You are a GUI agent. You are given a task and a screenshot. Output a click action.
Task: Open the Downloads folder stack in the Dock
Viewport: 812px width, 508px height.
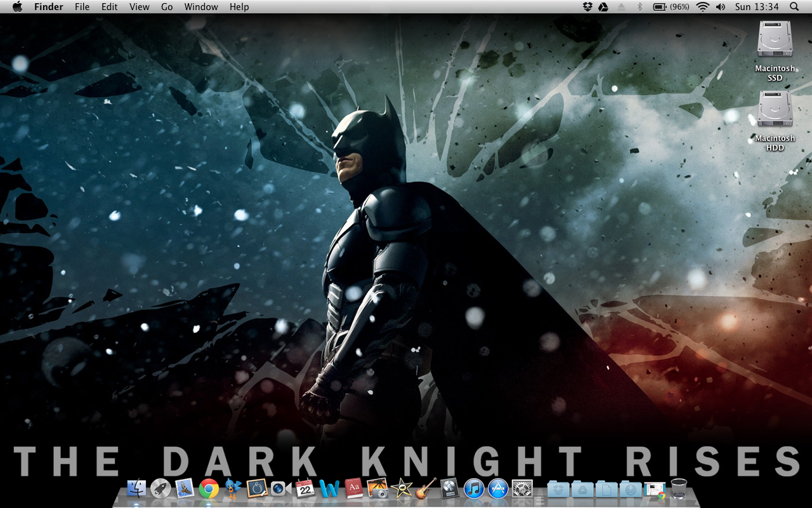(631, 488)
